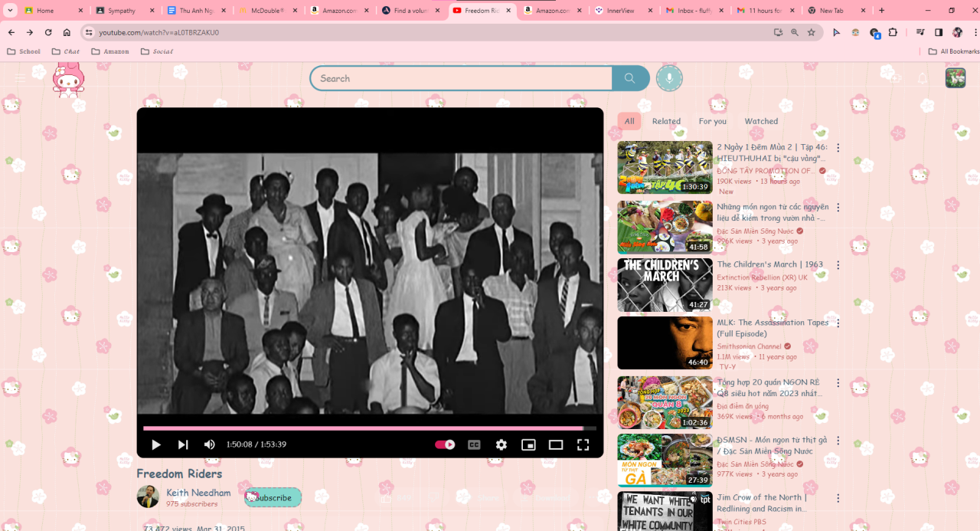Switch to the Sympathy browser tab

tap(126, 11)
